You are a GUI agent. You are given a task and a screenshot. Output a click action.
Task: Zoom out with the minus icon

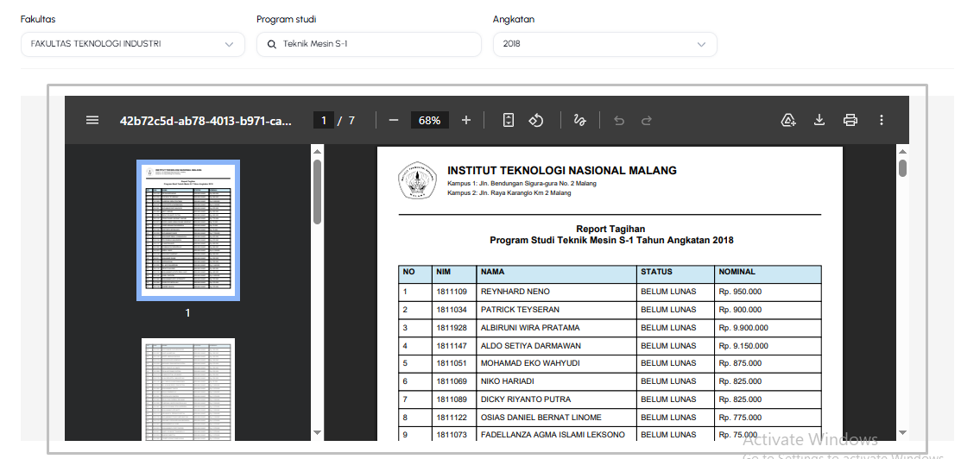coord(393,120)
